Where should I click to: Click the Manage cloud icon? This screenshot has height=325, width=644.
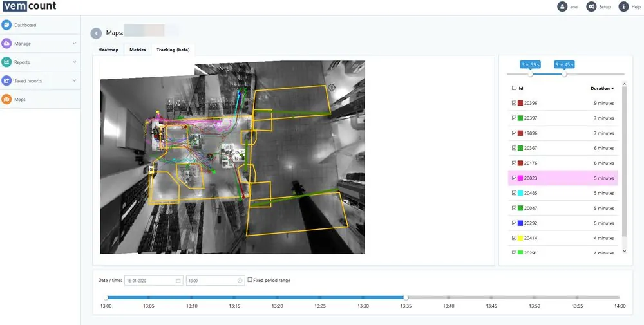coord(6,44)
